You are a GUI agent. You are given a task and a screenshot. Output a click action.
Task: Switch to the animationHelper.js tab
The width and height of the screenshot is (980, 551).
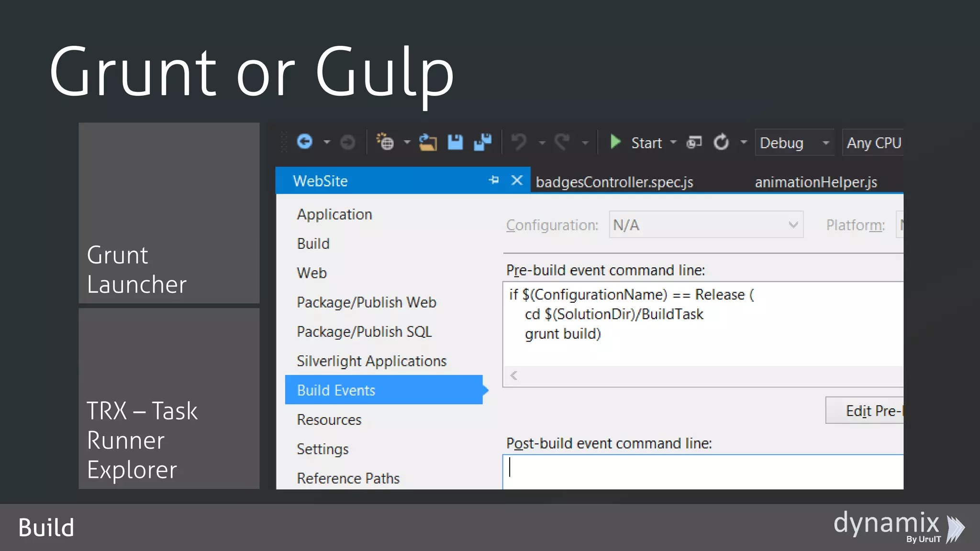click(x=816, y=182)
